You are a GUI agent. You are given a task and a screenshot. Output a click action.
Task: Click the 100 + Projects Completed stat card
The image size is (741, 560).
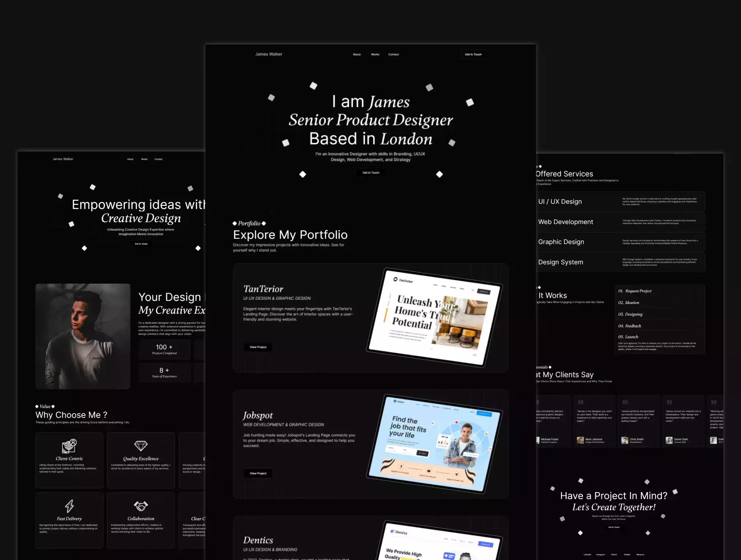pos(164,350)
